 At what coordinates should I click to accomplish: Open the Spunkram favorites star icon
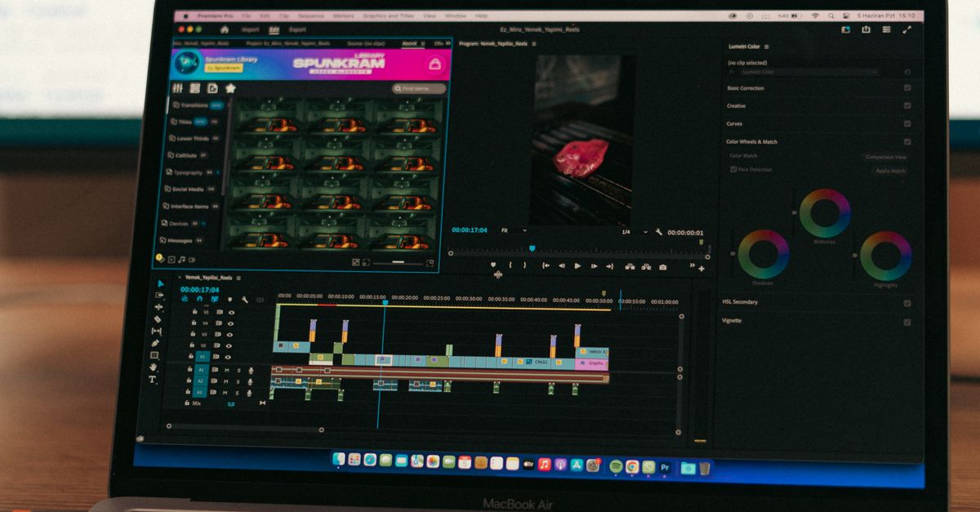click(x=230, y=88)
